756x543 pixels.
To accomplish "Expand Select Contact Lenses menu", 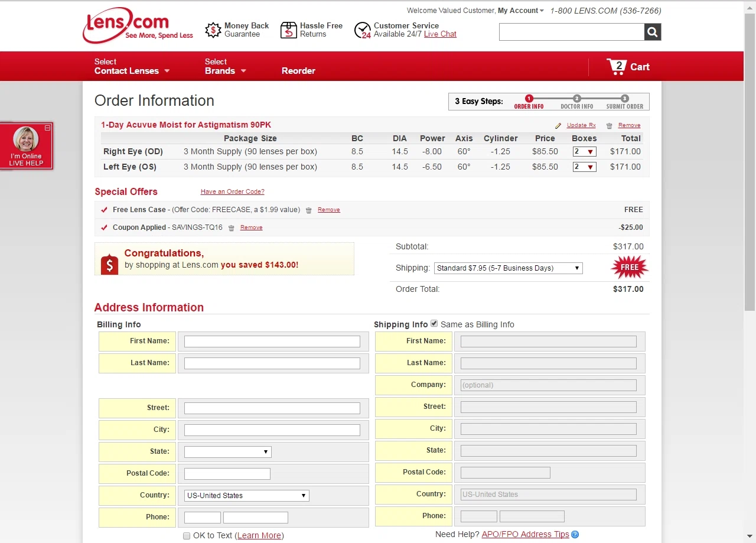I will 132,66.
